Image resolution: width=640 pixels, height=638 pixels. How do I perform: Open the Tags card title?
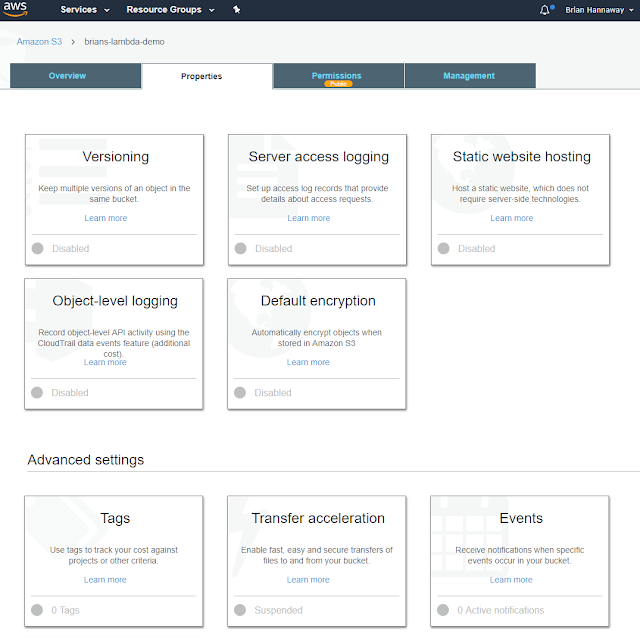[115, 518]
